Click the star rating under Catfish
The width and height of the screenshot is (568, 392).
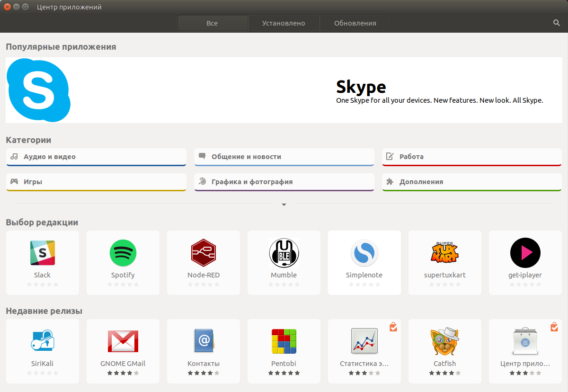click(445, 373)
